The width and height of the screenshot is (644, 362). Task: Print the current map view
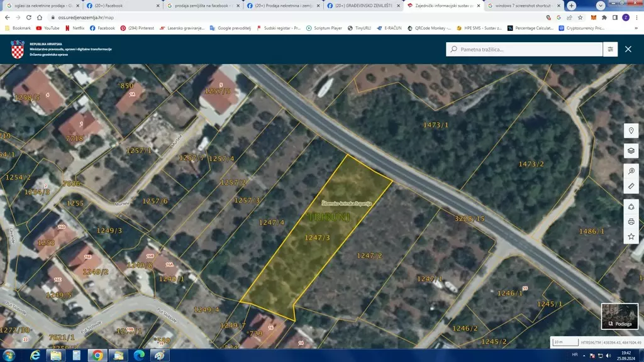pyautogui.click(x=631, y=221)
